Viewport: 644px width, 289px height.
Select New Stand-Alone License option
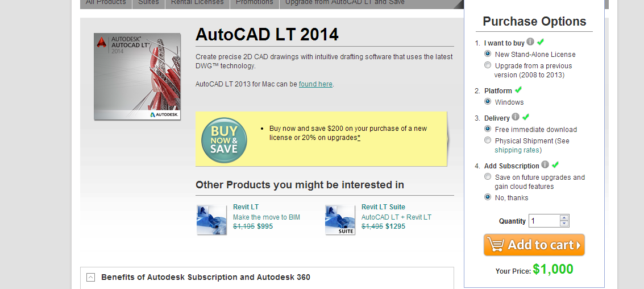488,54
